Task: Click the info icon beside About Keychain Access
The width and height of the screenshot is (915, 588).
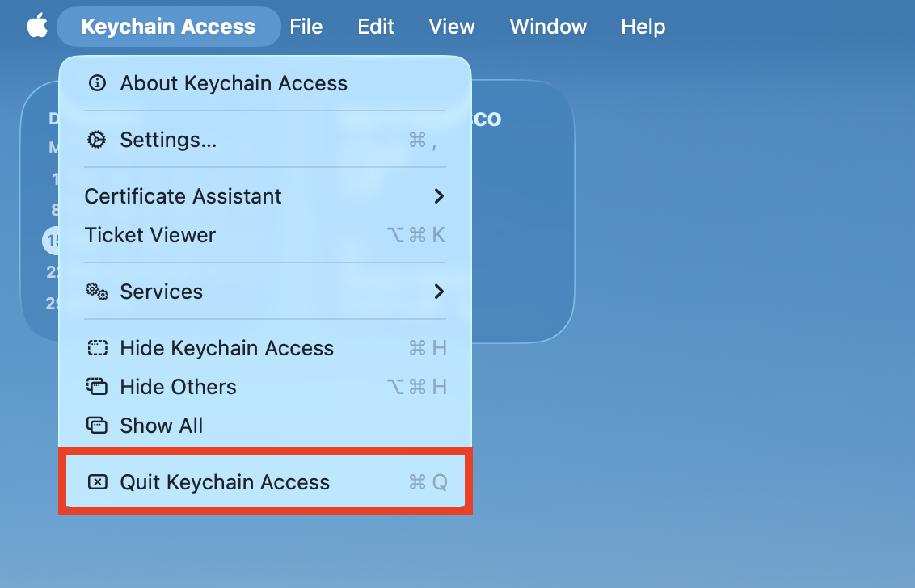Action: [97, 83]
